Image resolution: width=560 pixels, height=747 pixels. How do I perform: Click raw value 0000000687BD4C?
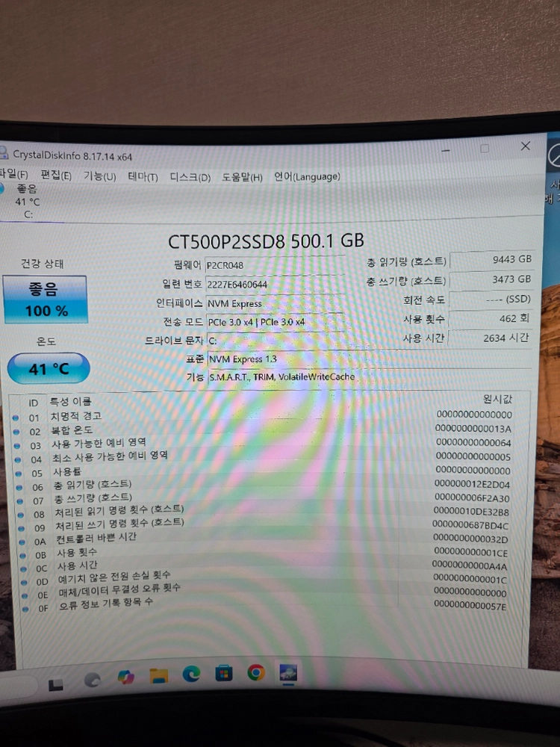[x=470, y=525]
